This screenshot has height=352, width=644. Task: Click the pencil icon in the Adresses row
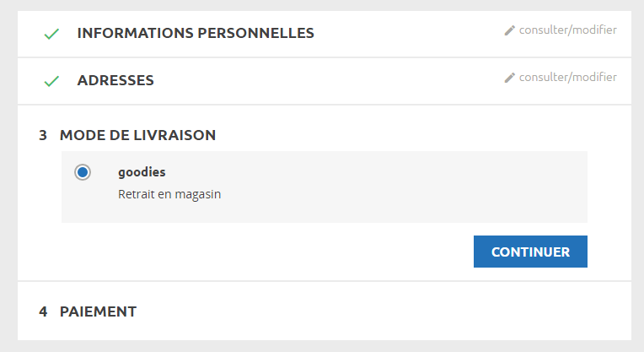tap(509, 78)
